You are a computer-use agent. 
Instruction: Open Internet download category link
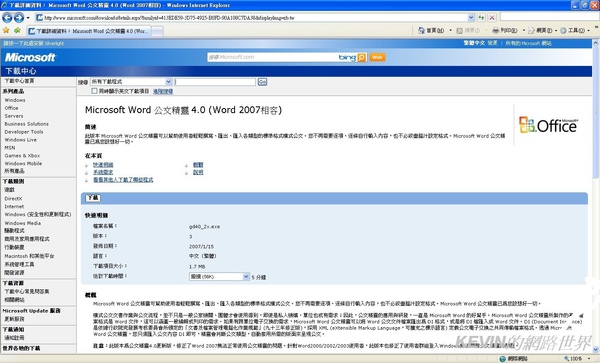[14, 207]
